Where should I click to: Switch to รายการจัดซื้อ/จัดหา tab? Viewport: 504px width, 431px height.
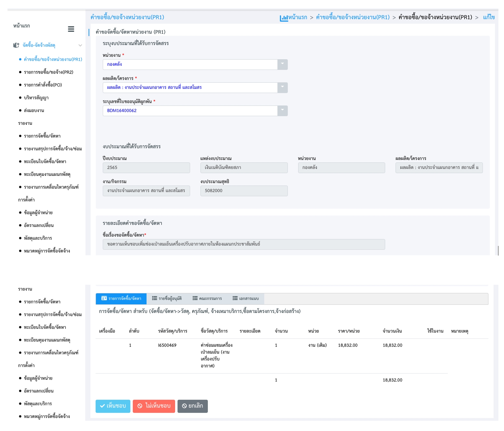click(x=121, y=298)
